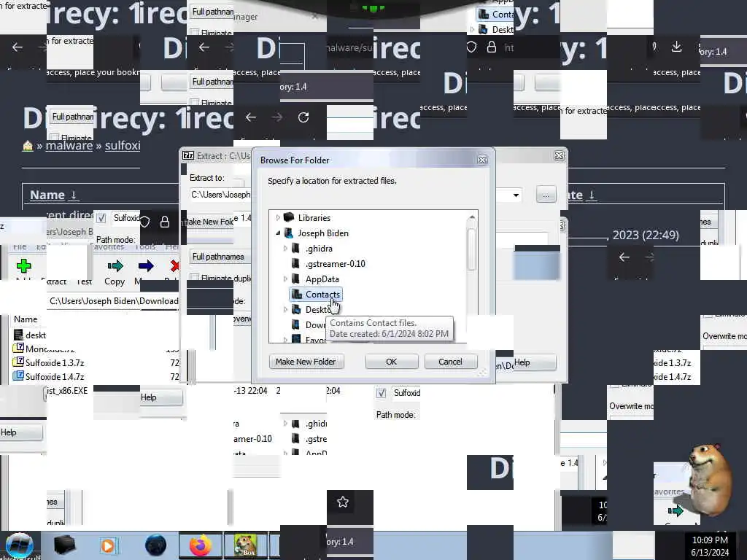Click the Sulfoxide 1.3.7z archive icon
Image resolution: width=747 pixels, height=560 pixels.
pyautogui.click(x=18, y=362)
